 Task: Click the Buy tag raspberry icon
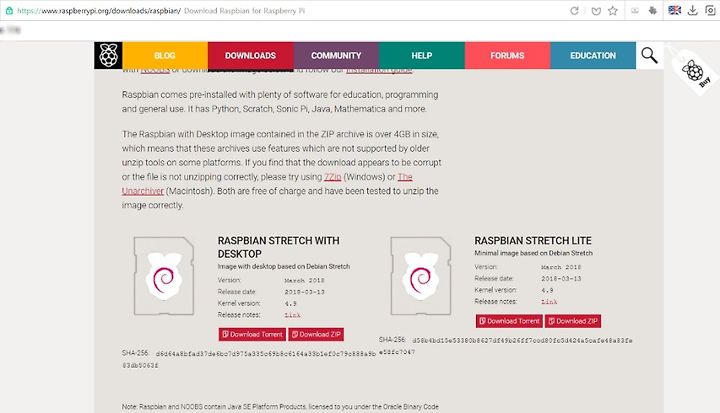pyautogui.click(x=694, y=72)
